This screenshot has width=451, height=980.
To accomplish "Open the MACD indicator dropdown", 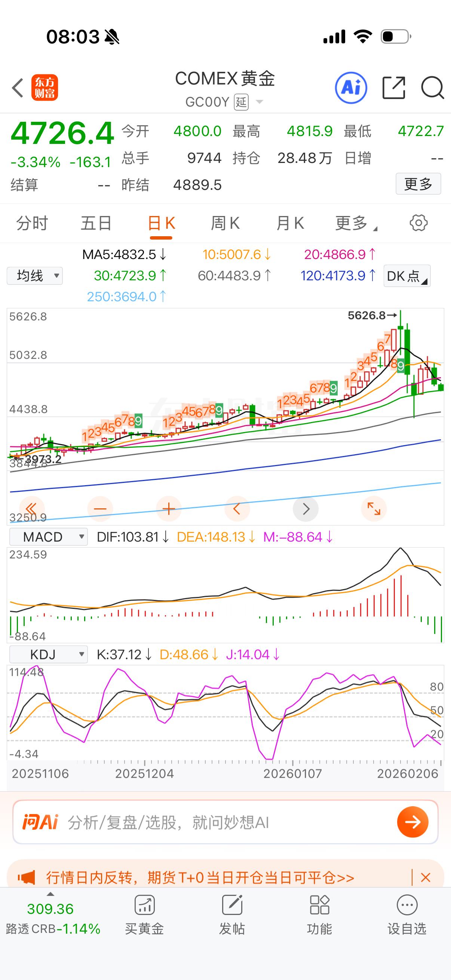I will [48, 537].
